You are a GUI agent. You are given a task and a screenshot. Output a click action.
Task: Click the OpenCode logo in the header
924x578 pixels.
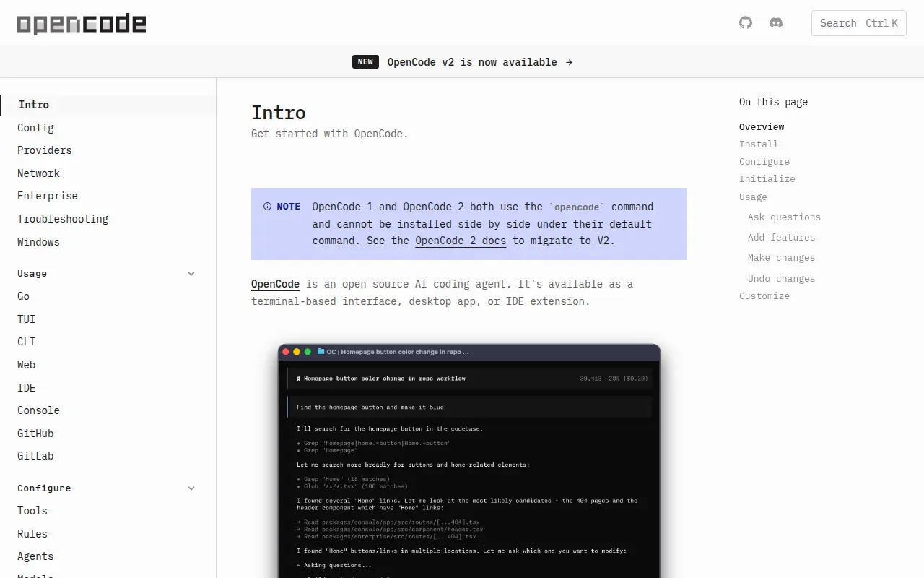click(x=82, y=24)
